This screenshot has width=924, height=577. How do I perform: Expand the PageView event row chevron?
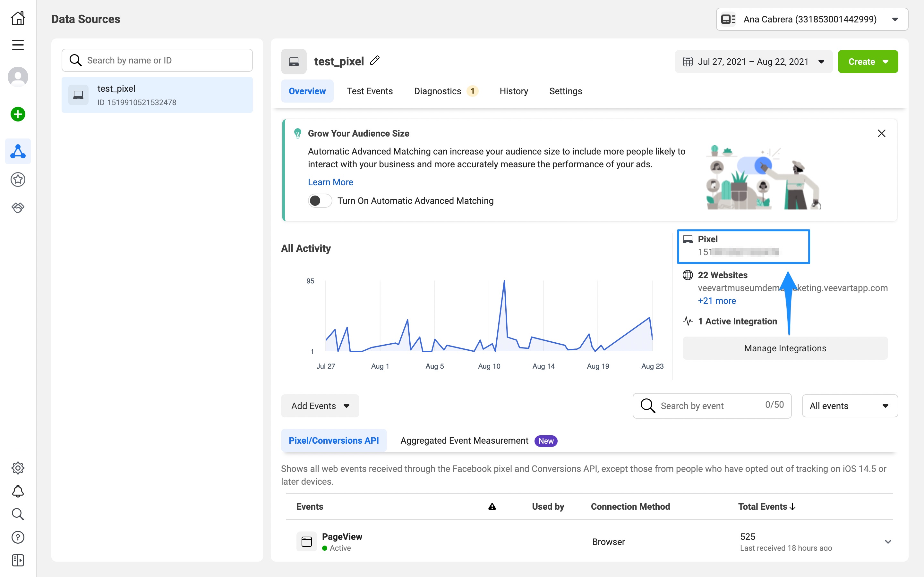coord(888,541)
